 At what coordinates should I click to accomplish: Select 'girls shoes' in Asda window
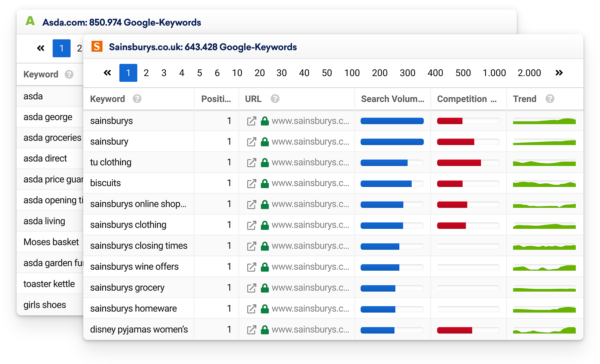[x=45, y=305]
